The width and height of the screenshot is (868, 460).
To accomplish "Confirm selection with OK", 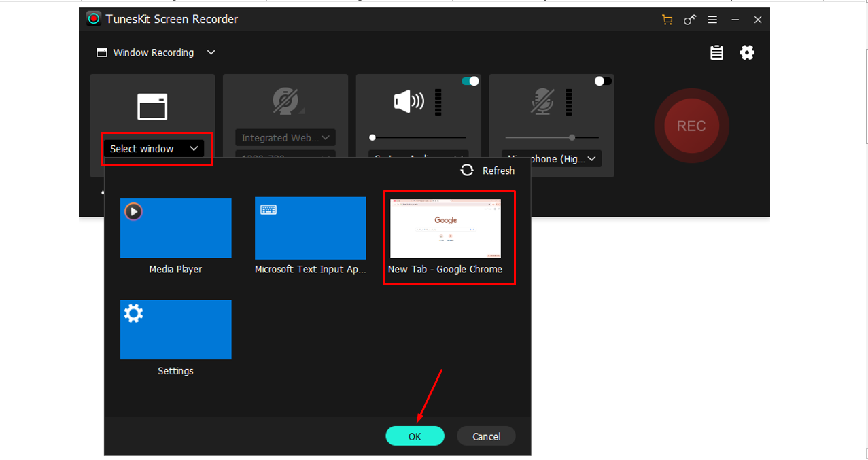I will (x=415, y=436).
